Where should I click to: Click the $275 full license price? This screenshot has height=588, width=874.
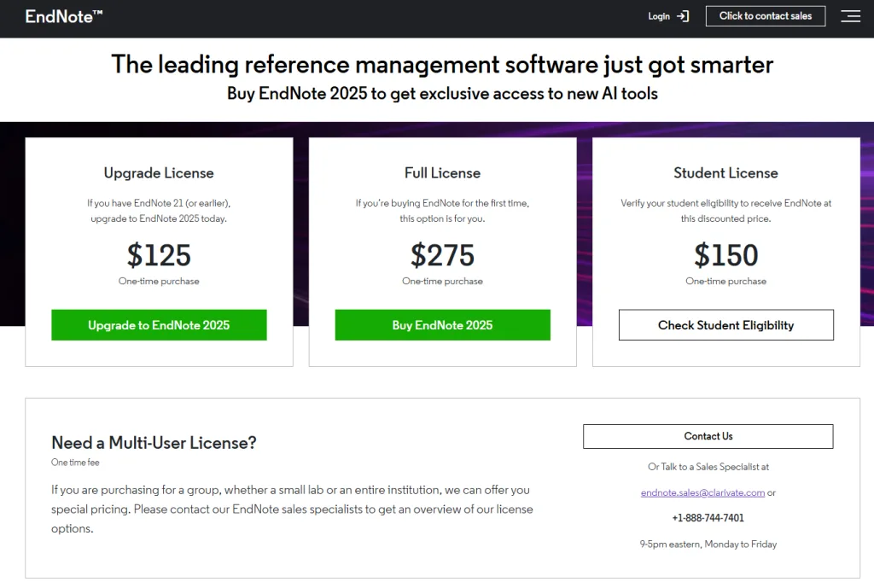[442, 255]
